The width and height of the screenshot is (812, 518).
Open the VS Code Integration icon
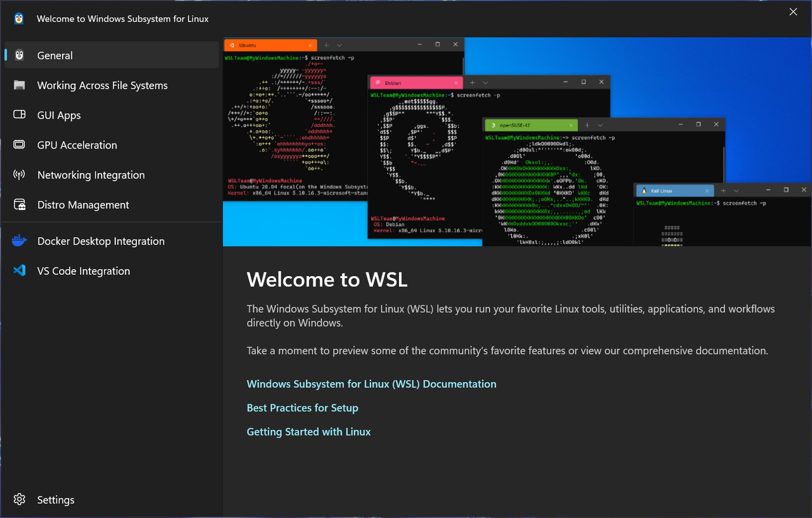pyautogui.click(x=18, y=270)
